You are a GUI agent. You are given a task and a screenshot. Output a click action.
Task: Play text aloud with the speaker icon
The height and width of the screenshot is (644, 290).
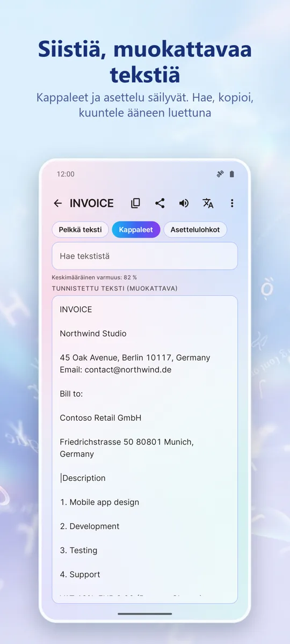point(184,203)
